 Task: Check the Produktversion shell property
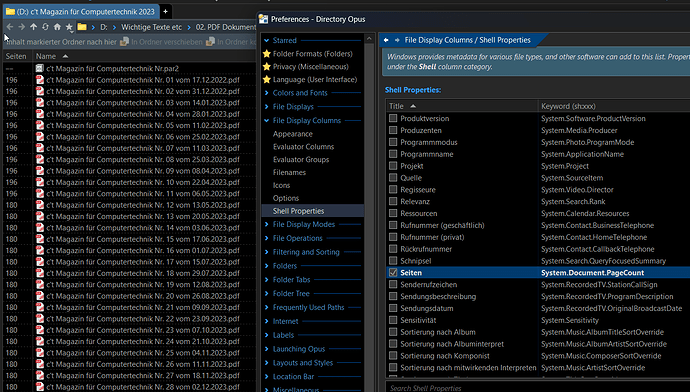393,118
